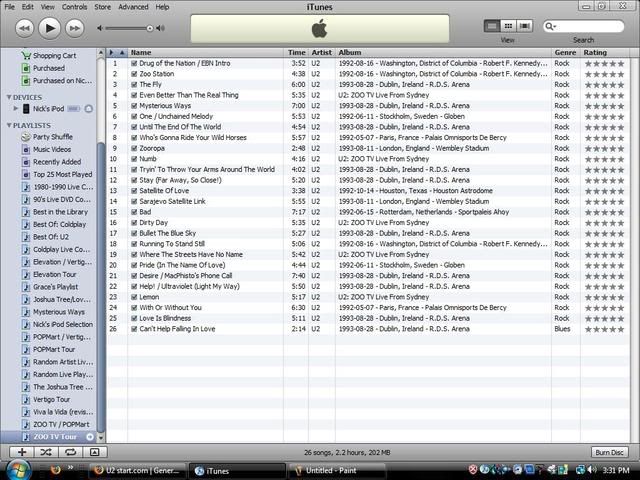Sort the list by Rating column

pyautogui.click(x=604, y=52)
